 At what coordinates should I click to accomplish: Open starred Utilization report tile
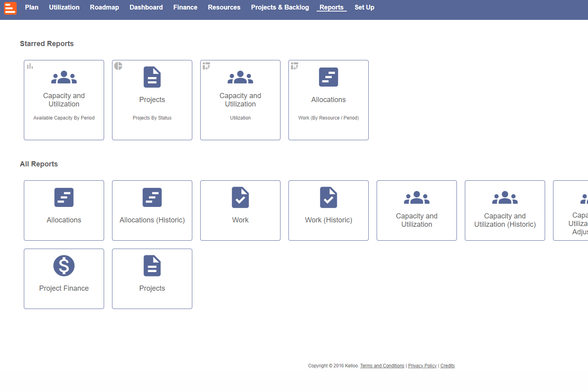click(x=240, y=100)
